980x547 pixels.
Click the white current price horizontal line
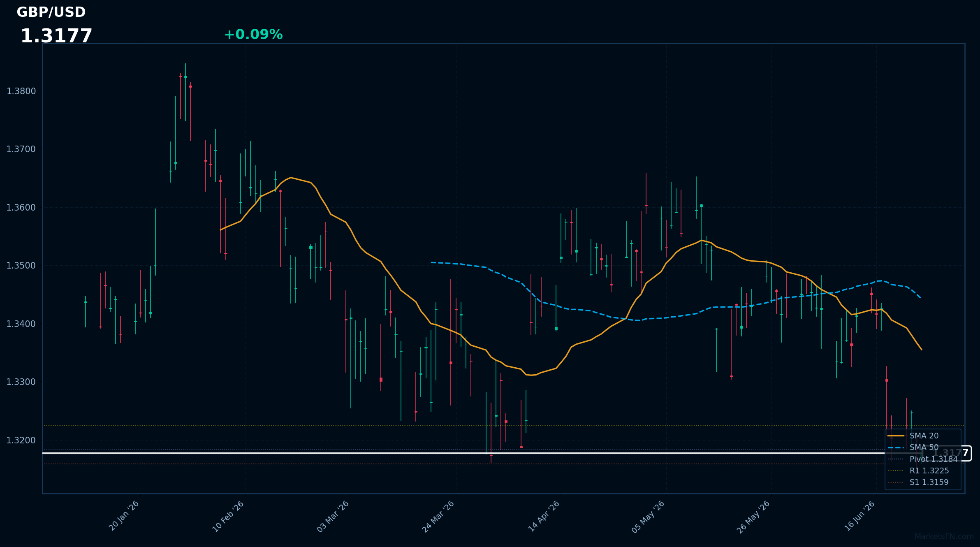[482, 453]
